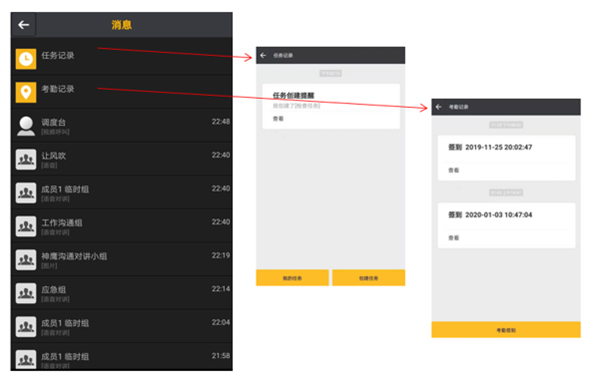
Task: Open the 任务创建提醒 card
Action: pos(331,106)
